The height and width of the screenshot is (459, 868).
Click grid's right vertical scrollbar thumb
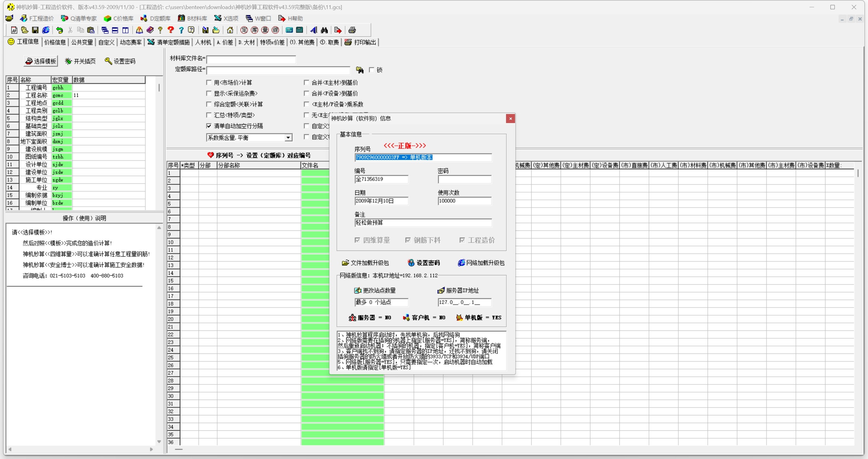[857, 173]
